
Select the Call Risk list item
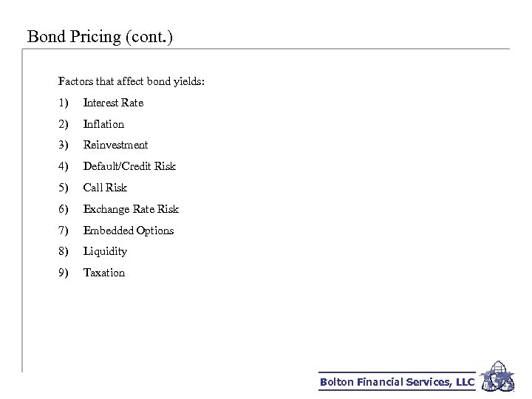point(106,188)
